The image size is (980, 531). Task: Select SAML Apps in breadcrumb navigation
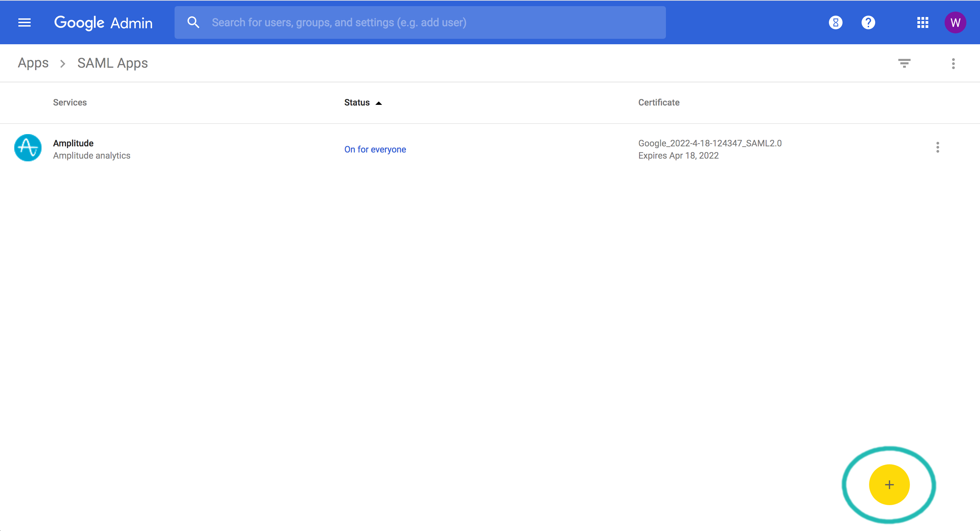click(112, 63)
